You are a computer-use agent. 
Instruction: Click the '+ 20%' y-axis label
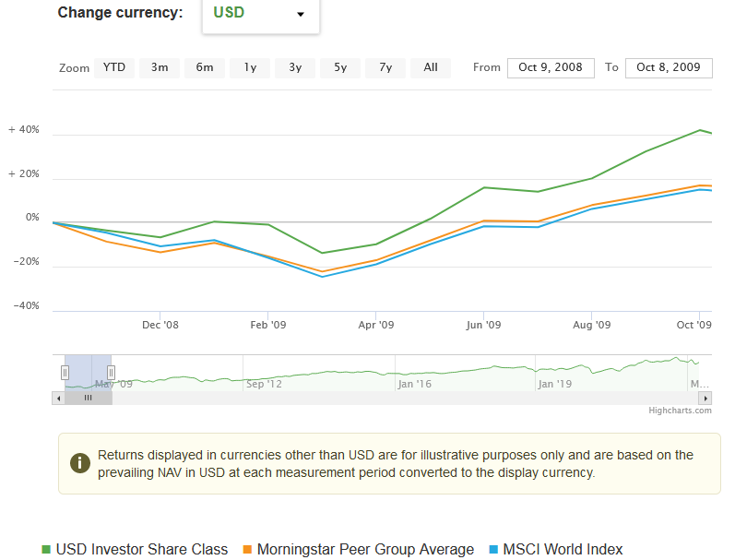point(24,174)
